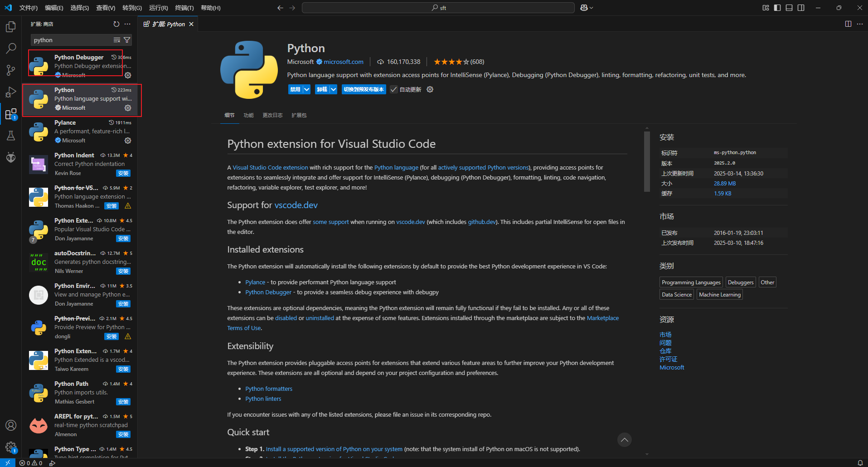Viewport: 868px width, 467px height.
Task: Install the autoDocstring extension
Action: 123,271
